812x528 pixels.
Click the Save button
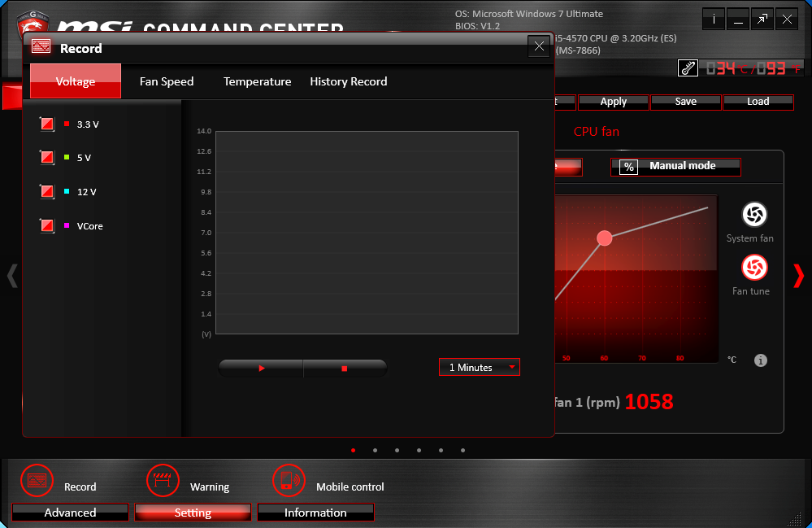(686, 102)
